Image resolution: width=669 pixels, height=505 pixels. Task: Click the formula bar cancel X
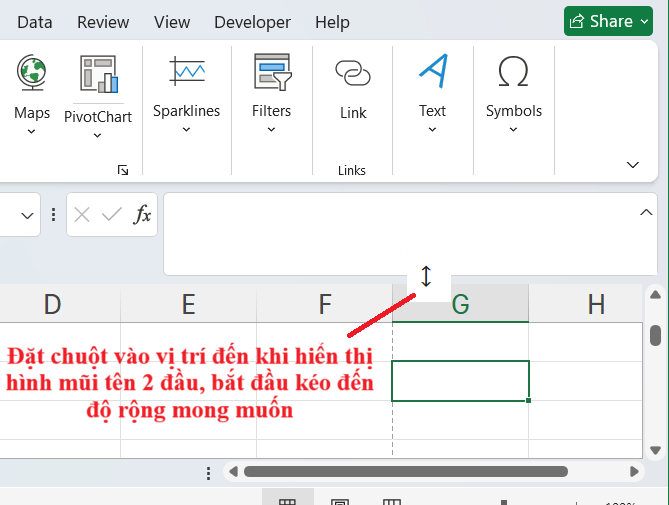click(x=83, y=214)
